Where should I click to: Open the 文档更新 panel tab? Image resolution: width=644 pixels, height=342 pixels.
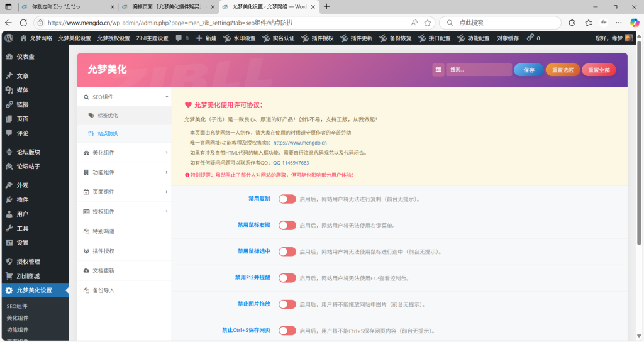[x=124, y=271]
